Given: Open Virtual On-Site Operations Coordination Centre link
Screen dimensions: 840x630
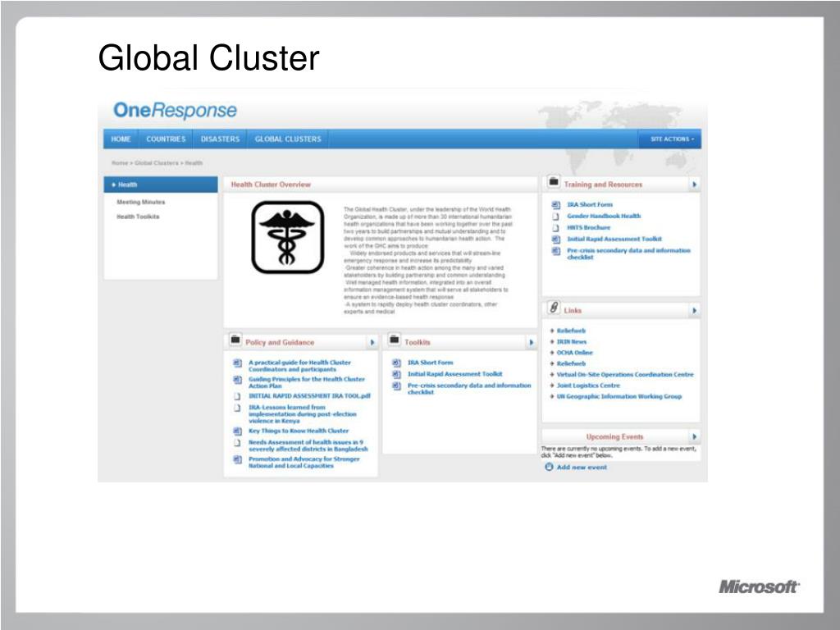Looking at the screenshot, I should pyautogui.click(x=625, y=374).
